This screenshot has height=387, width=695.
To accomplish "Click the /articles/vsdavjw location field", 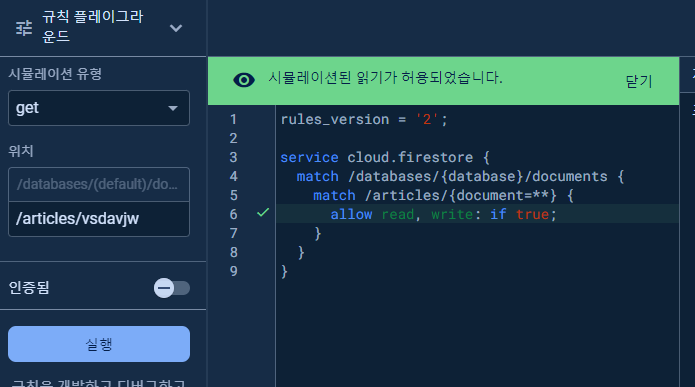I will coord(99,219).
